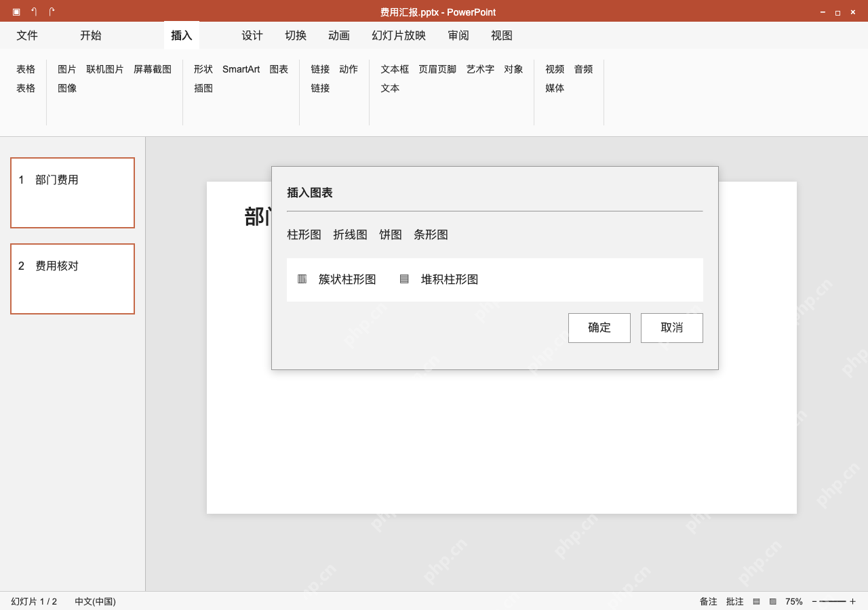Confirm with the 确定 button
This screenshot has width=868, height=610.
[599, 328]
